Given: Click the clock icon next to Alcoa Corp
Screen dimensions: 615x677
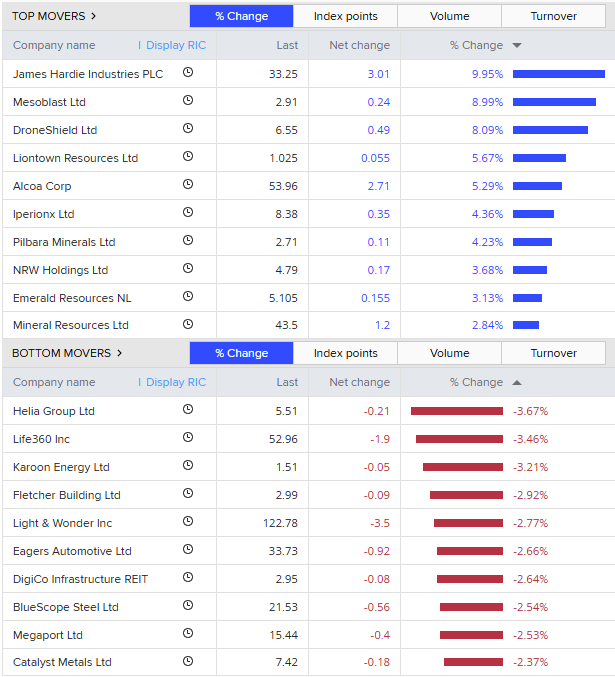Looking at the screenshot, I should [x=188, y=185].
